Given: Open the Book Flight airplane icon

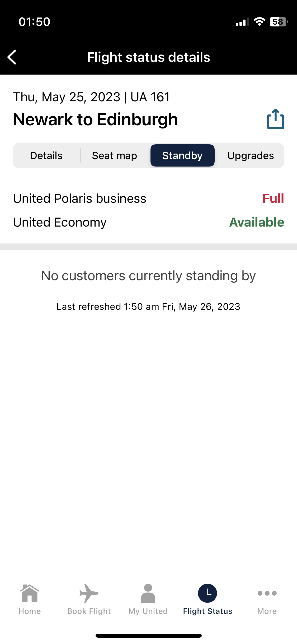Looking at the screenshot, I should (89, 593).
